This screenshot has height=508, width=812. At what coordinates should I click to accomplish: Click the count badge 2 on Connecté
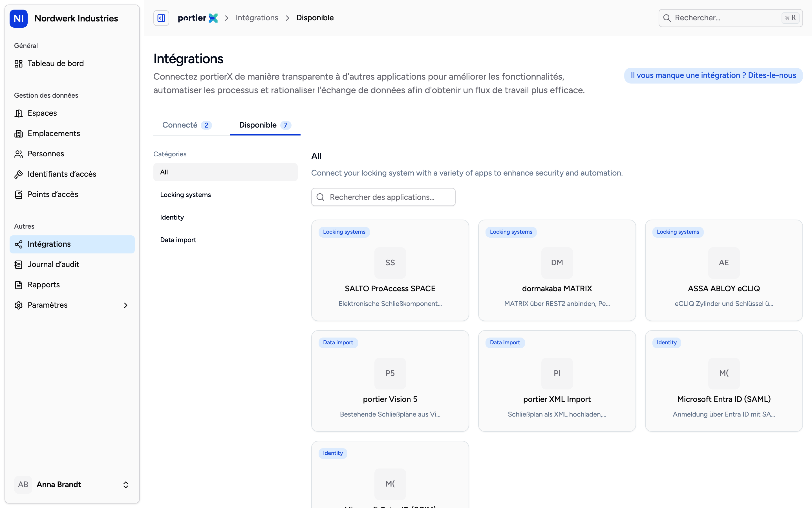pyautogui.click(x=206, y=125)
